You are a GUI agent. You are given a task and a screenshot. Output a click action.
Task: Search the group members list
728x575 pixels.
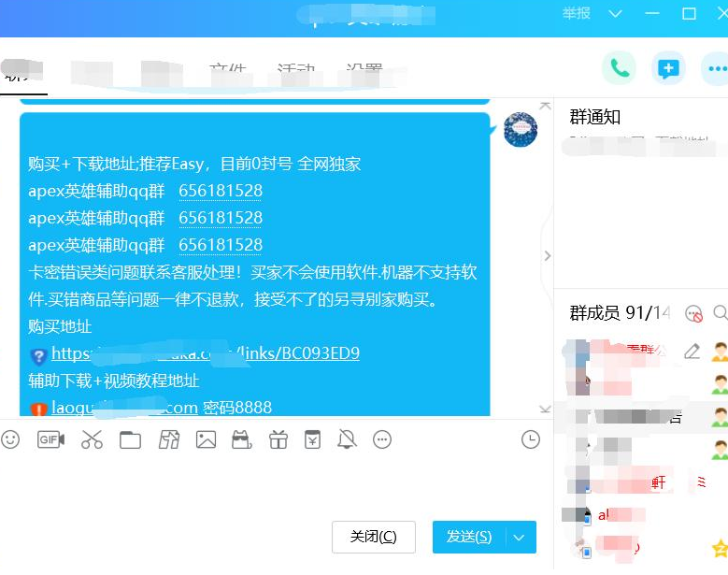[721, 312]
